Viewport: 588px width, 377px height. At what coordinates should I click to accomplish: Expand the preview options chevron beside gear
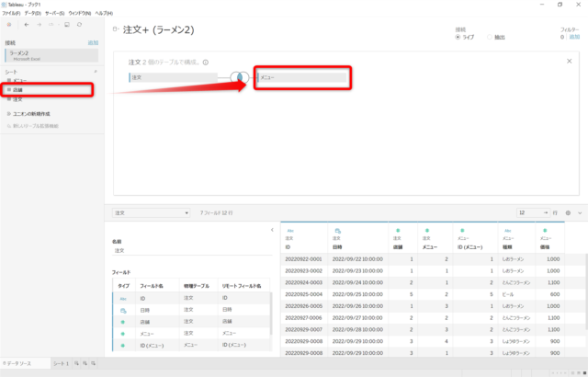click(x=580, y=213)
